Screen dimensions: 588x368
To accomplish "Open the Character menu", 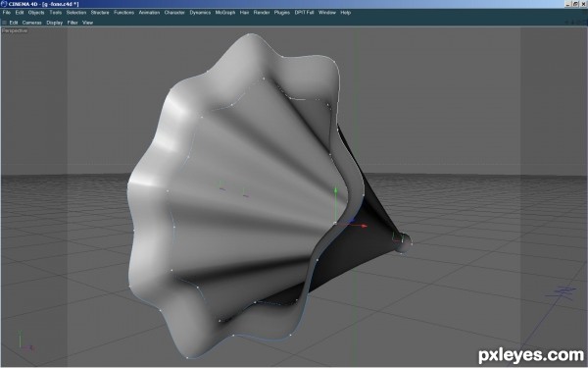I will coord(174,13).
